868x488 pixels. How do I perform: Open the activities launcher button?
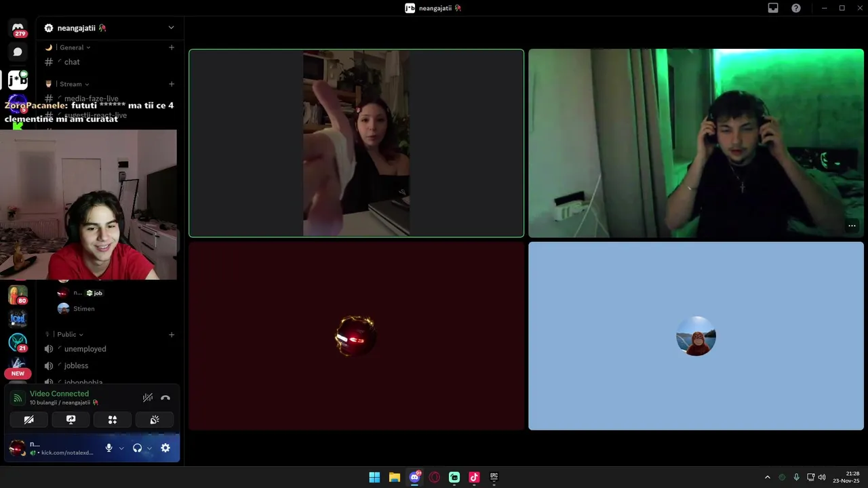pyautogui.click(x=113, y=420)
